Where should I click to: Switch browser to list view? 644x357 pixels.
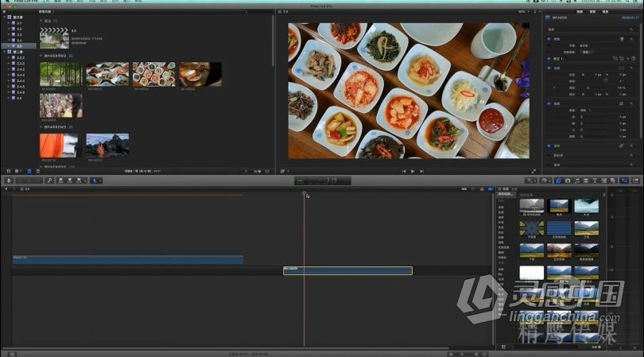38,171
